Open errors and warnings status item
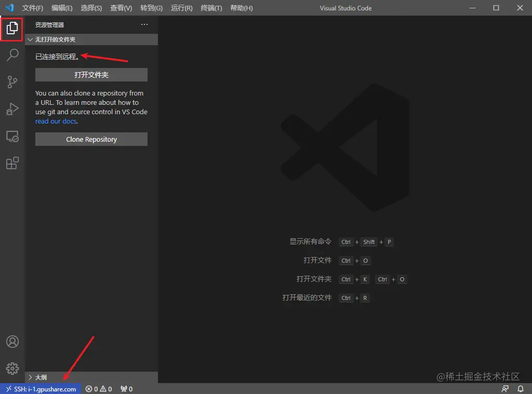The image size is (532, 394). tap(98, 389)
